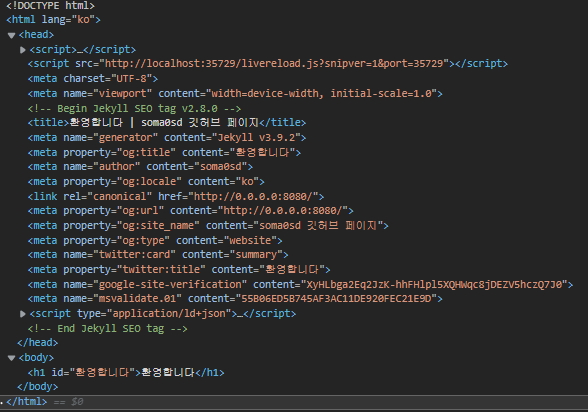588x412 pixels.
Task: Collapse the body element triangle
Action: tap(11, 358)
